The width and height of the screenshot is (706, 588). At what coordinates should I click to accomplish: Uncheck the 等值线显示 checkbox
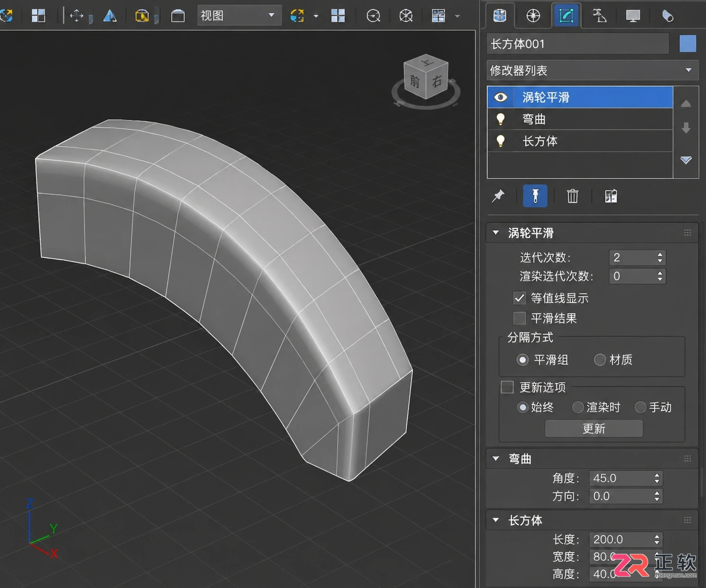[x=519, y=298]
